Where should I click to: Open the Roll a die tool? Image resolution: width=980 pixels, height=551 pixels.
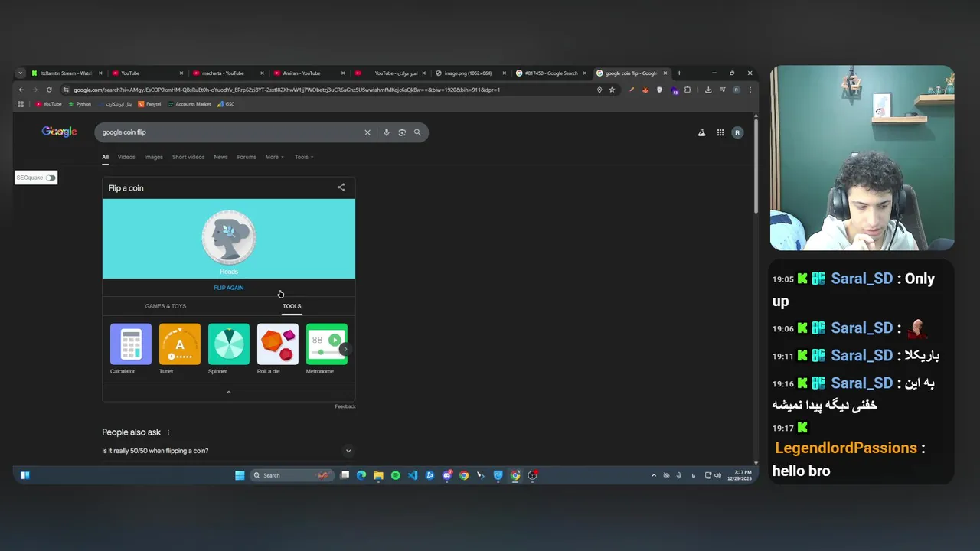pos(278,349)
